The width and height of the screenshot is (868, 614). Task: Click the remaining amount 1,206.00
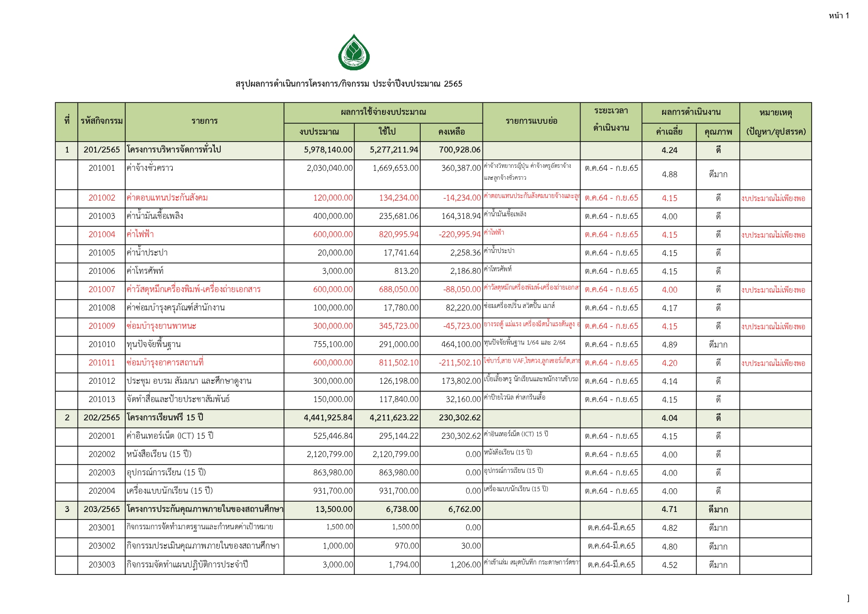466,565
